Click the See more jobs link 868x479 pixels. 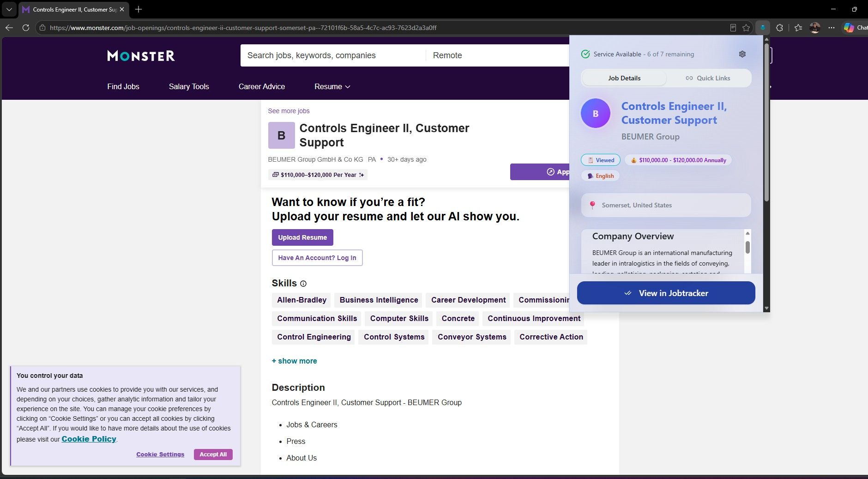click(289, 111)
